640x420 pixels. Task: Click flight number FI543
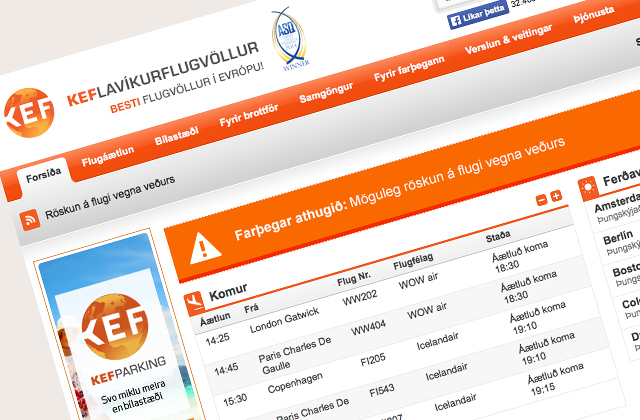point(382,390)
